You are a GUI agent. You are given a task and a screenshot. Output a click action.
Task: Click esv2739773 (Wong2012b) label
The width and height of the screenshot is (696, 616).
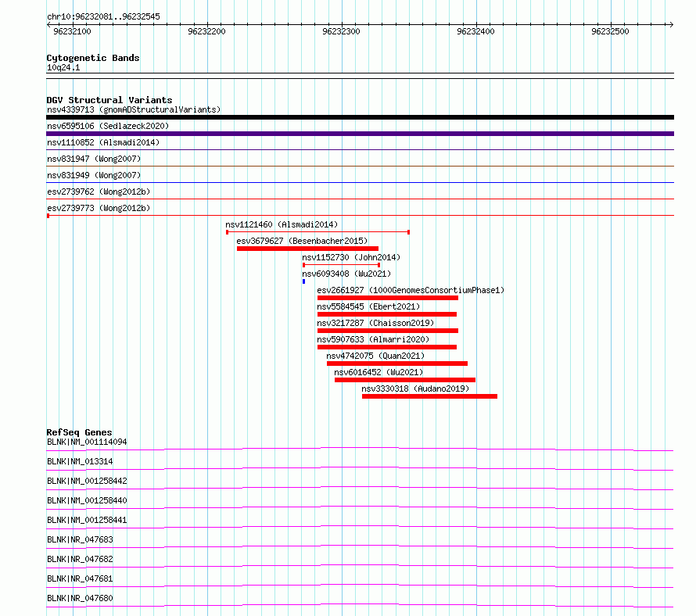99,208
